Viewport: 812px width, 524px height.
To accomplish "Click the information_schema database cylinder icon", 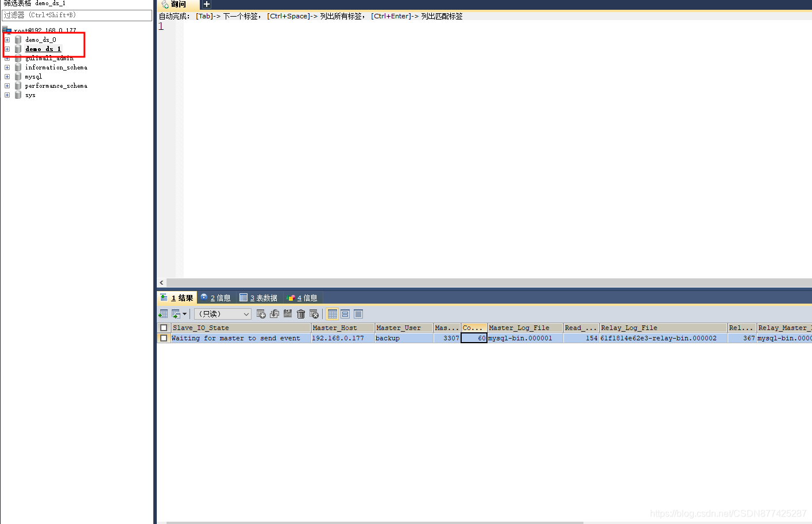I will point(18,67).
